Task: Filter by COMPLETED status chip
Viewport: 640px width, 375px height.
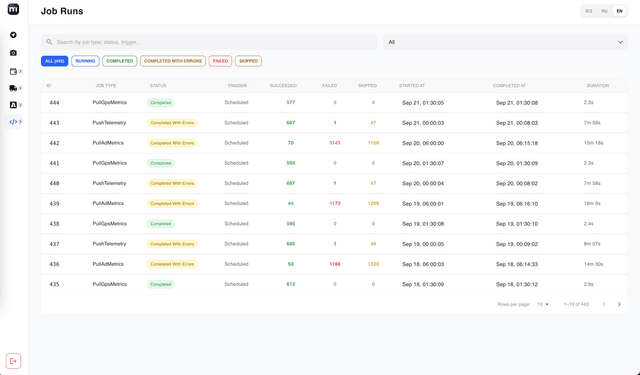Action: [120, 61]
